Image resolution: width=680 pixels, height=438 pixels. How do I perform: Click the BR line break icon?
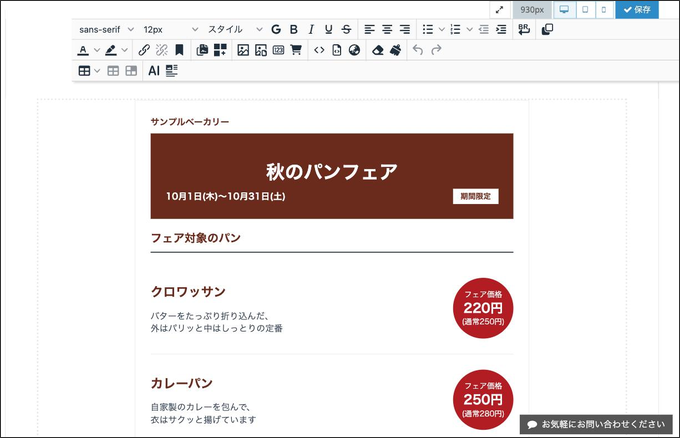pos(524,29)
